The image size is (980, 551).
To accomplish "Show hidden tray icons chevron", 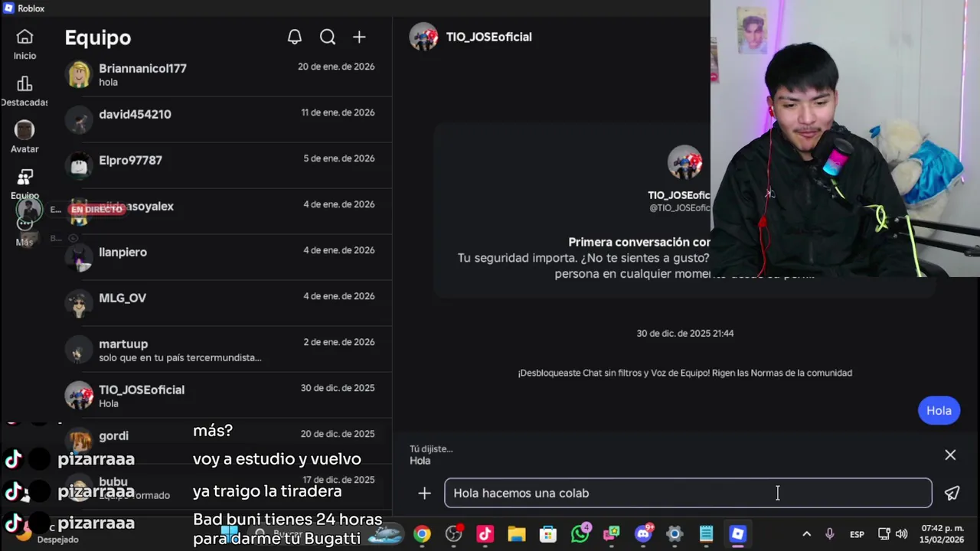I will click(x=806, y=534).
